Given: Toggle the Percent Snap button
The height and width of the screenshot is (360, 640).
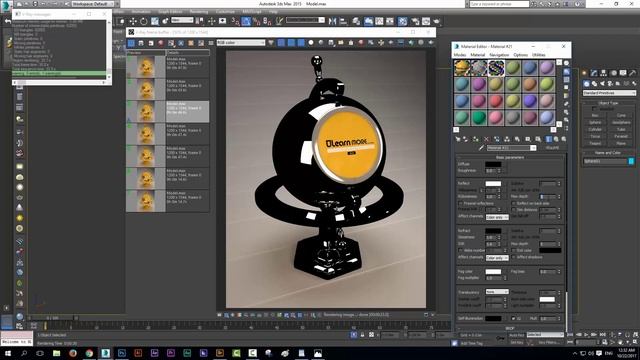Looking at the screenshot, I should coord(256,21).
